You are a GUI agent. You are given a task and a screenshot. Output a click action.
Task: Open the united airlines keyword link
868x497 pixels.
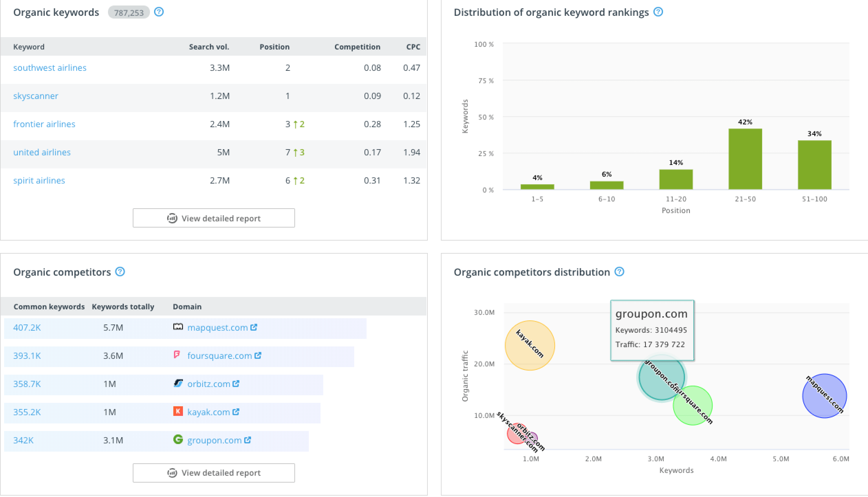pos(42,152)
